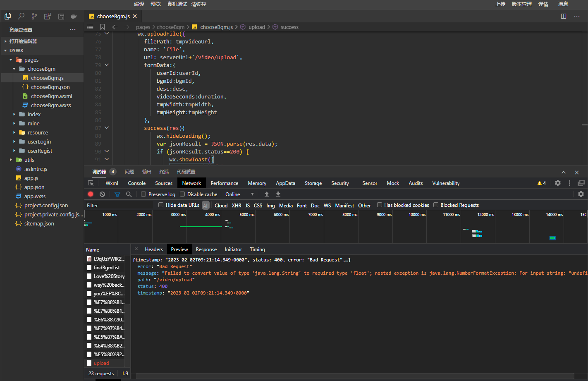Click the red record network log button
Viewport: 588px width, 381px height.
[91, 194]
